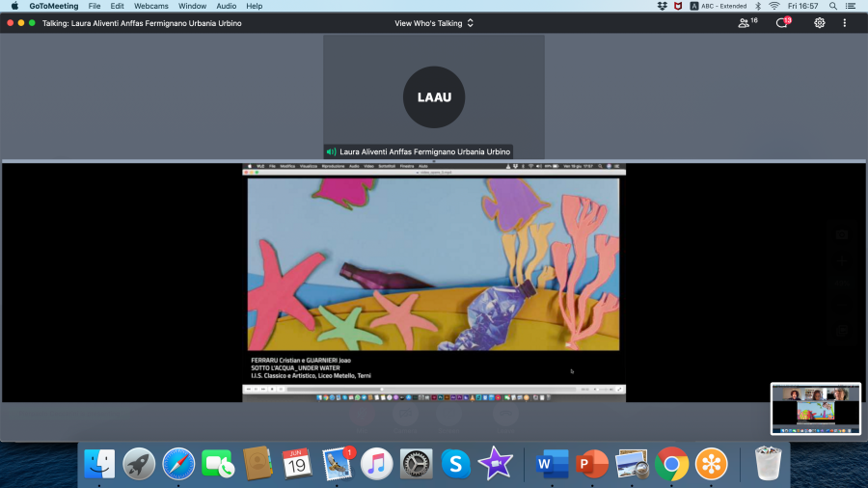Open the three-dot more options menu
This screenshot has width=868, height=488.
pyautogui.click(x=844, y=23)
